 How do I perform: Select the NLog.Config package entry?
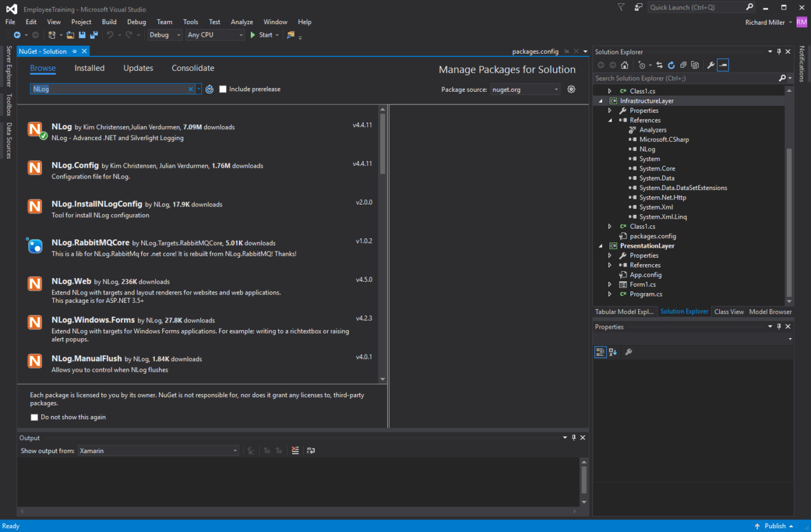coord(199,171)
